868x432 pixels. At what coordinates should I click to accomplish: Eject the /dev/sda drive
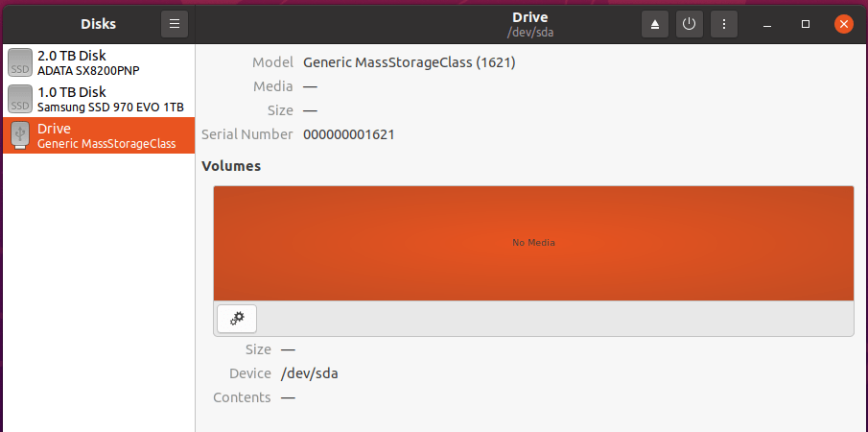tap(655, 24)
